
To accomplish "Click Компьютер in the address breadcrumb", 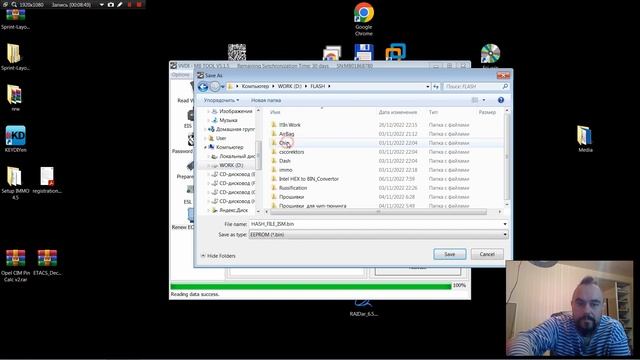I will click(255, 87).
